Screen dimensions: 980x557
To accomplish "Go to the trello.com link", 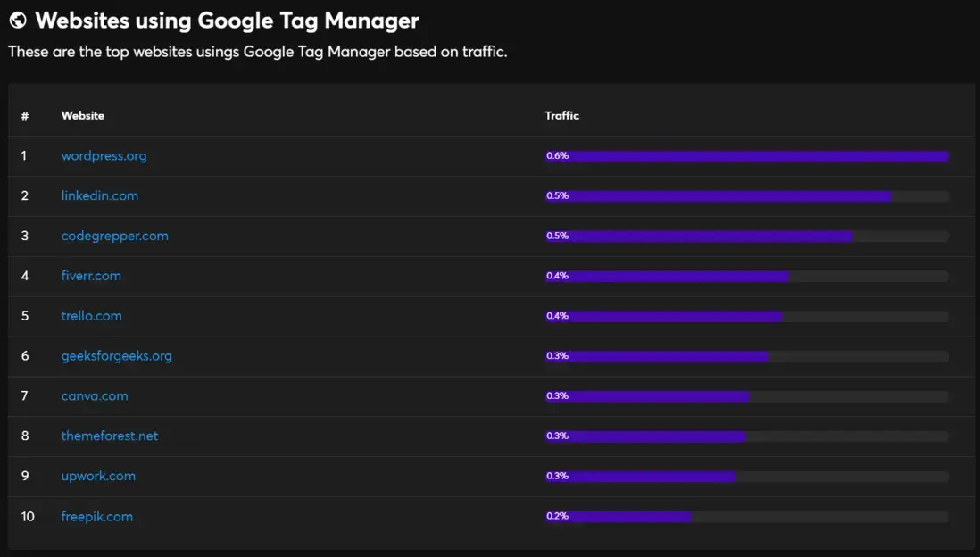I will click(x=91, y=316).
